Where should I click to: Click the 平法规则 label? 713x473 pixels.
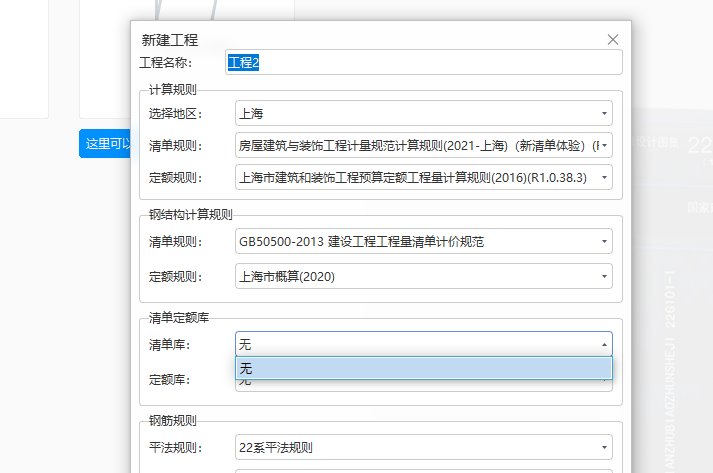175,448
